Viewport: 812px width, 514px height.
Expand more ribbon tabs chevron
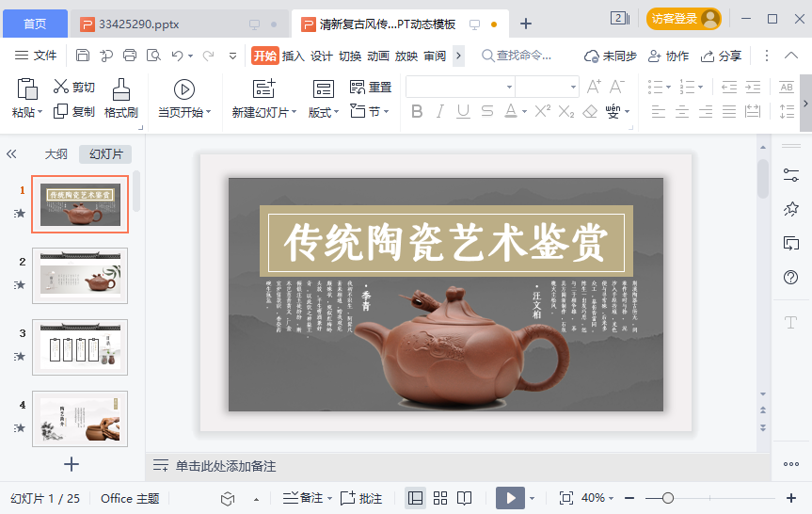click(458, 56)
